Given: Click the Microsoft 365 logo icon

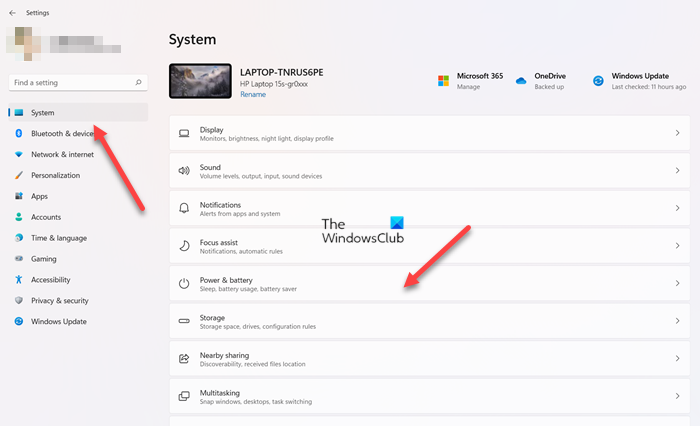Looking at the screenshot, I should pyautogui.click(x=443, y=81).
